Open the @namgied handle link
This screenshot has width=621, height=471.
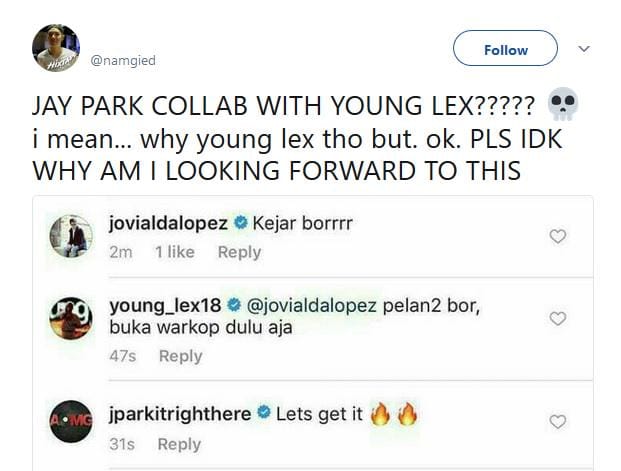coord(123,61)
